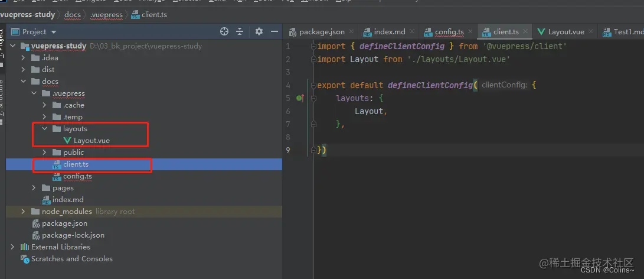Expand the pages folder
The width and height of the screenshot is (644, 279).
click(x=34, y=188)
